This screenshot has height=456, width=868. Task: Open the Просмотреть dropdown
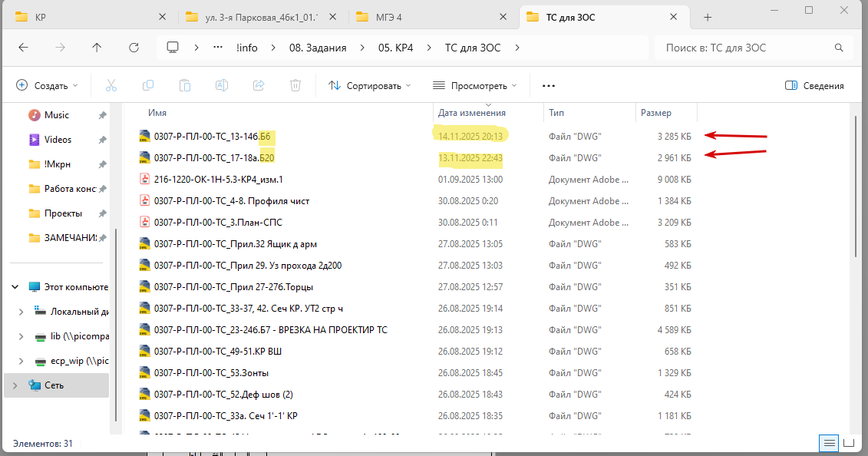pos(475,85)
